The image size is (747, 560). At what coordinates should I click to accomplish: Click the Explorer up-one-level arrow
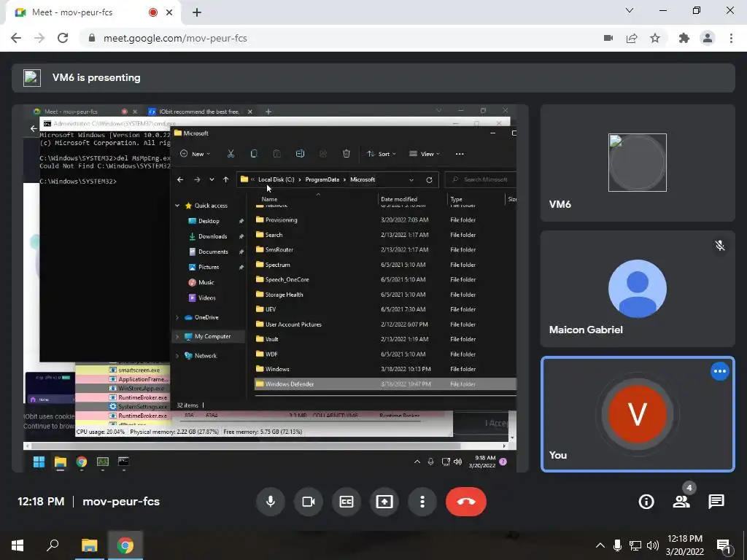[x=226, y=179]
